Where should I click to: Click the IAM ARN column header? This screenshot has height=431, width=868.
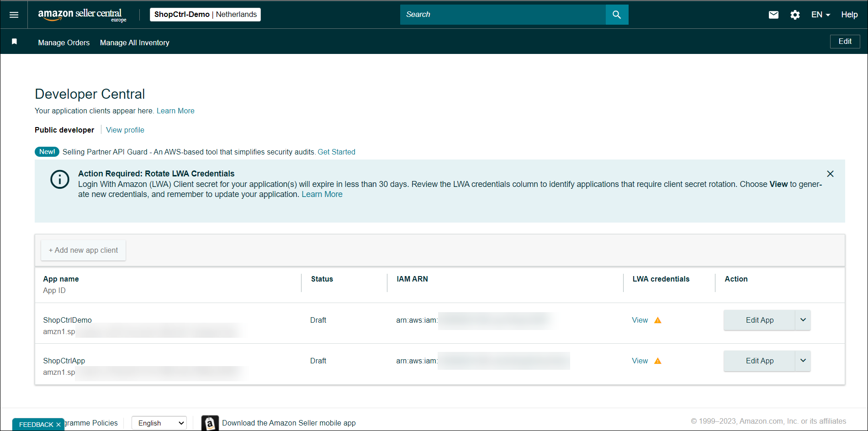pos(412,279)
